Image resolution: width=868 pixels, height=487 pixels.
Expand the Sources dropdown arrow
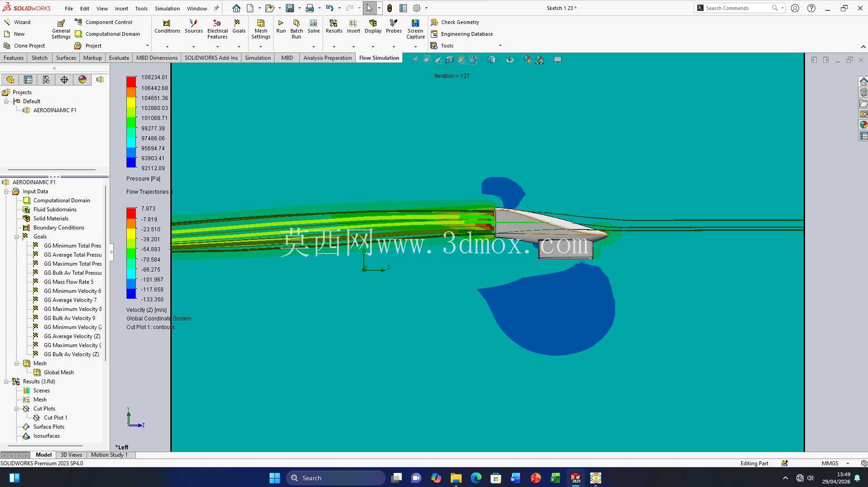[x=193, y=47]
